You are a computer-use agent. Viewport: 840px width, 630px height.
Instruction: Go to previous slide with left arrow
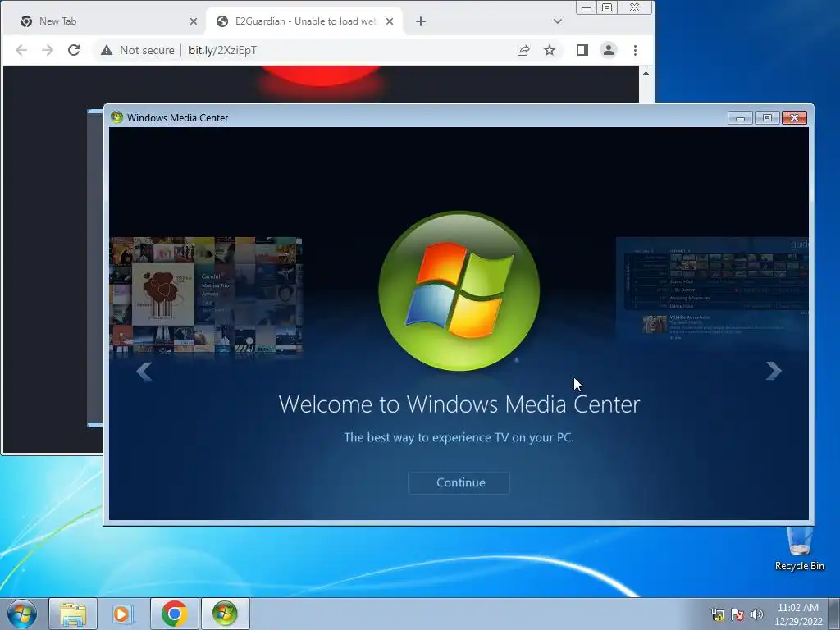click(144, 372)
